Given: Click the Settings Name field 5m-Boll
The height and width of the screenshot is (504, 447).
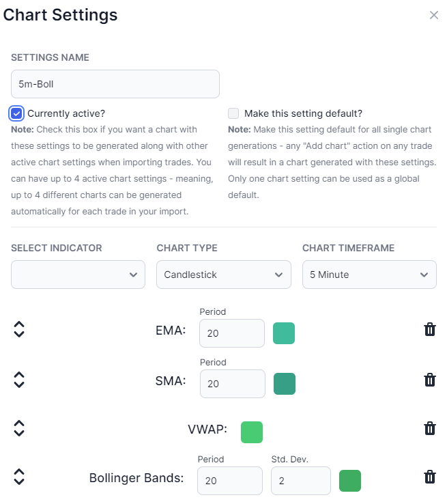Looking at the screenshot, I should click(115, 84).
